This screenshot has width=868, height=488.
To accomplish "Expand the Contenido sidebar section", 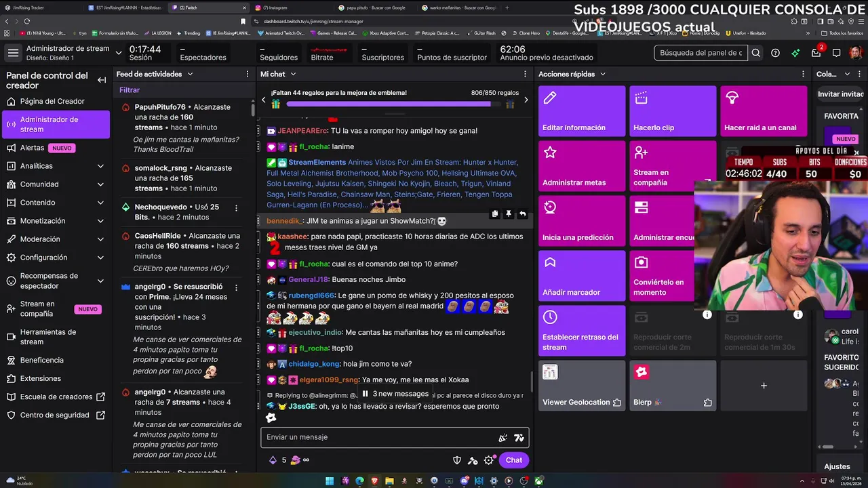I will coord(100,203).
